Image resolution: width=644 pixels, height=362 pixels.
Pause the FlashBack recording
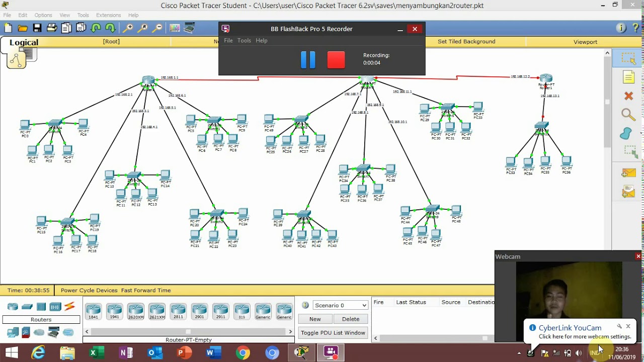click(308, 60)
